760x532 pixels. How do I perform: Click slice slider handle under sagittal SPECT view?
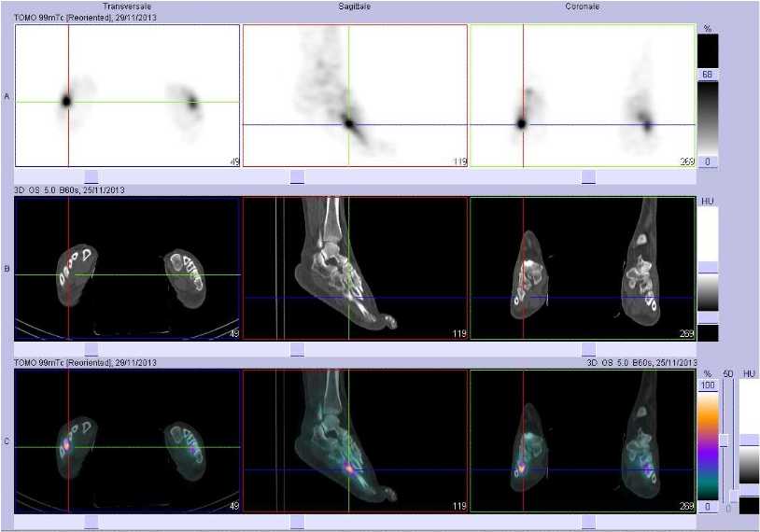click(x=297, y=176)
